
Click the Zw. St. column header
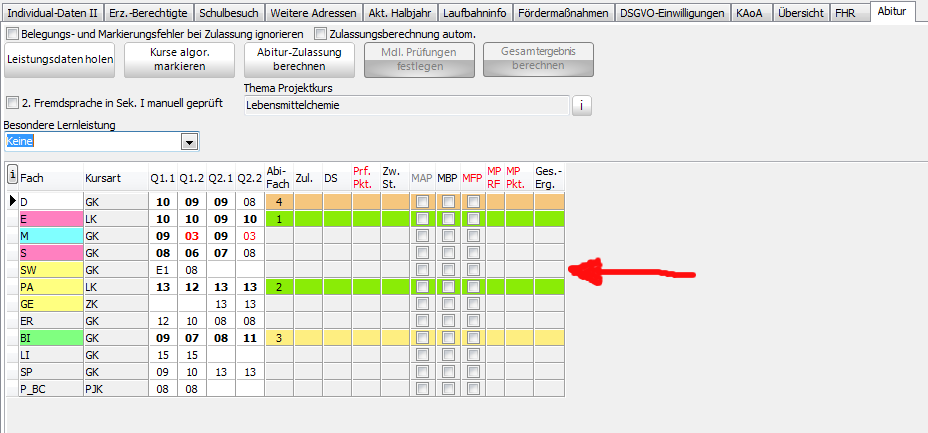pos(395,177)
